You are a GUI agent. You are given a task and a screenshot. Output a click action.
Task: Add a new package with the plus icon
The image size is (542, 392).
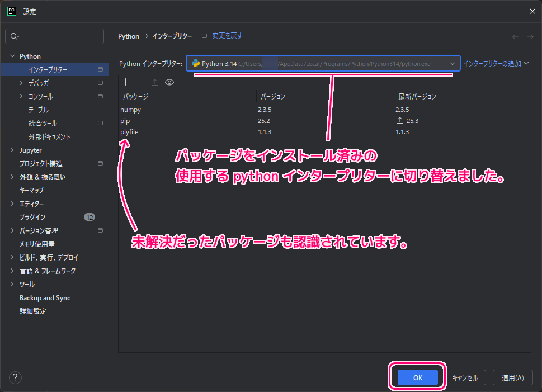[x=125, y=82]
